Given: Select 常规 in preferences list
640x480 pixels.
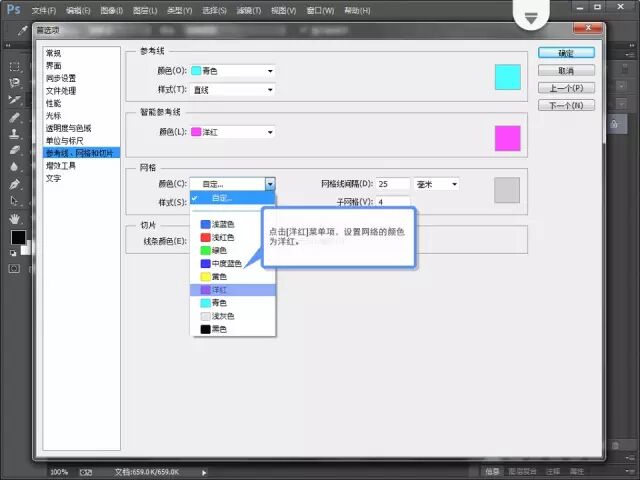Looking at the screenshot, I should [x=82, y=53].
